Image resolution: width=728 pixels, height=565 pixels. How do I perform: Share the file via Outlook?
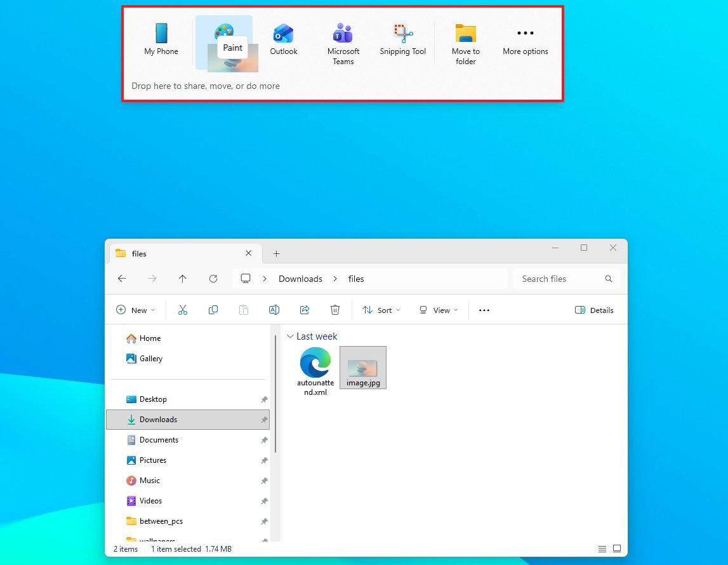pyautogui.click(x=283, y=38)
